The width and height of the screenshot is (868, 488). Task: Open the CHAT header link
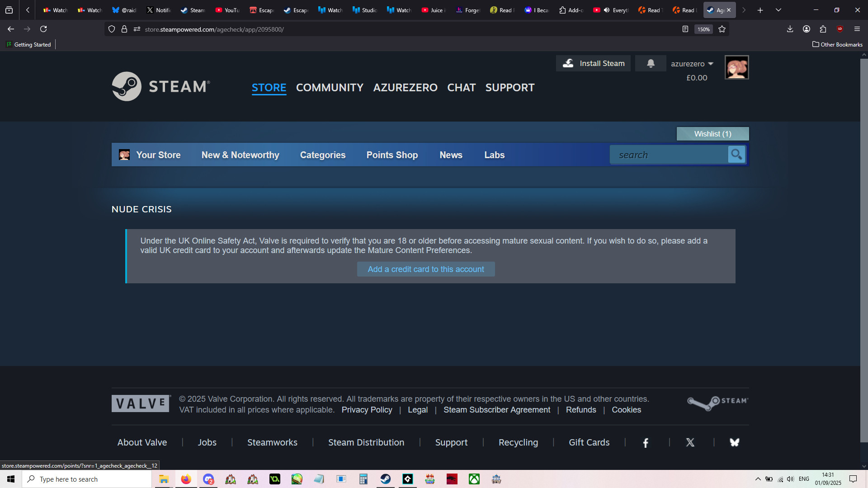461,88
